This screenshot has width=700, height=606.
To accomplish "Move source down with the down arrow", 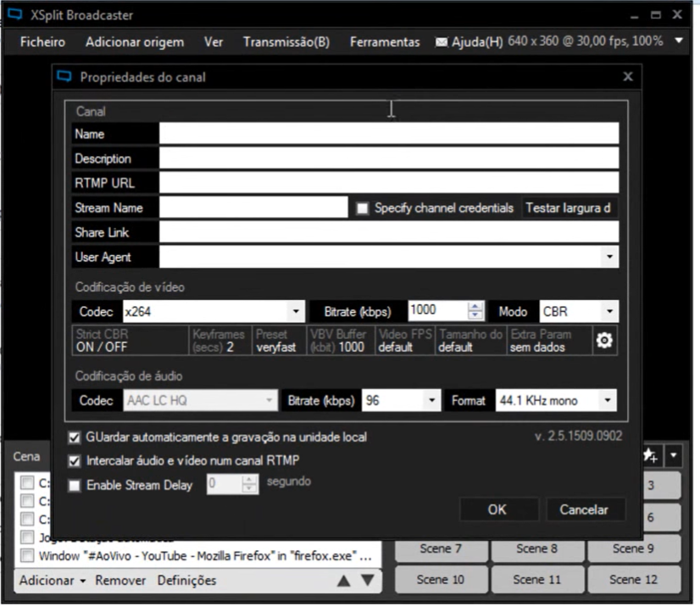I will (x=368, y=581).
